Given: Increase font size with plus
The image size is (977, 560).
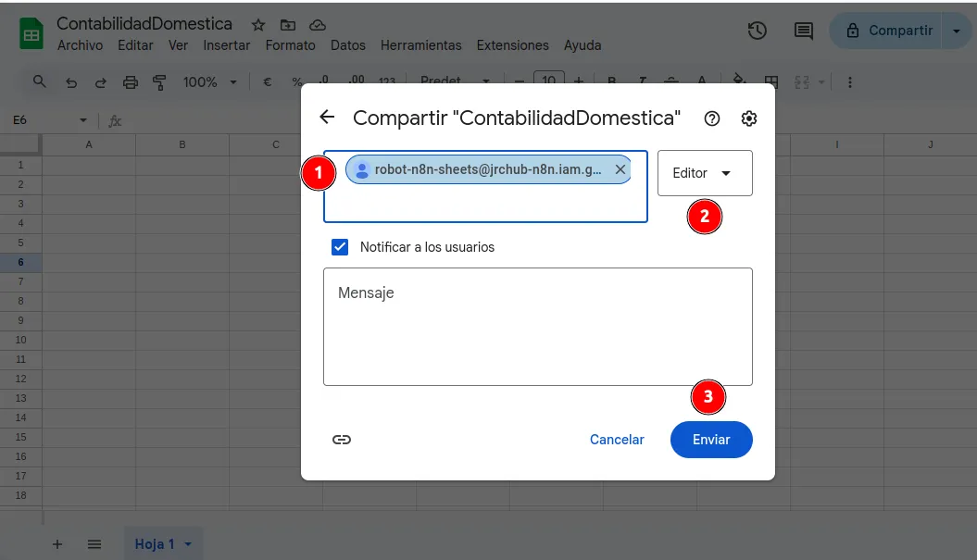Looking at the screenshot, I should point(578,81).
